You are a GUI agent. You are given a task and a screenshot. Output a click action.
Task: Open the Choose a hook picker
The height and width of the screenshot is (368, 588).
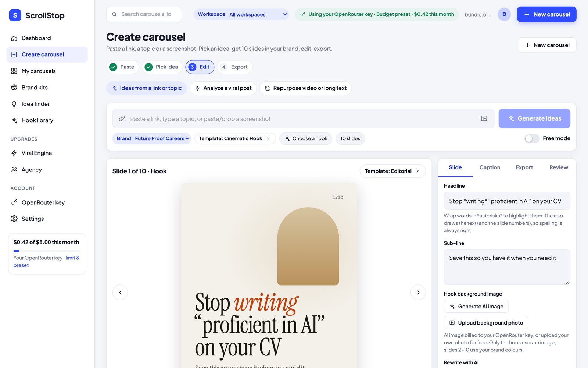[306, 138]
